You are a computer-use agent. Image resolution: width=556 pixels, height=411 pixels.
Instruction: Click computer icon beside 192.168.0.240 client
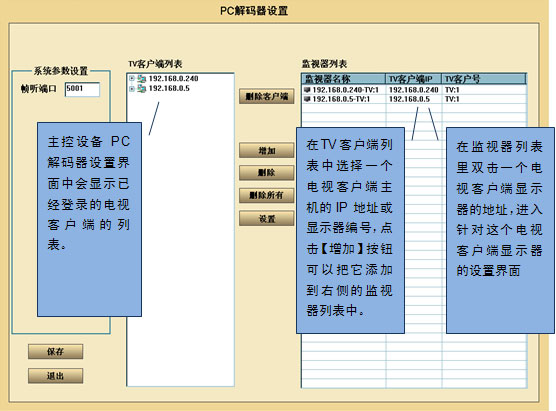coord(141,79)
